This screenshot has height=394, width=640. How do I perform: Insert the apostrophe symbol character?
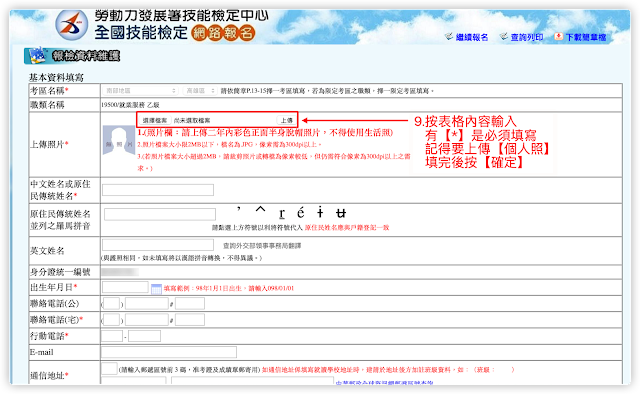click(x=239, y=210)
